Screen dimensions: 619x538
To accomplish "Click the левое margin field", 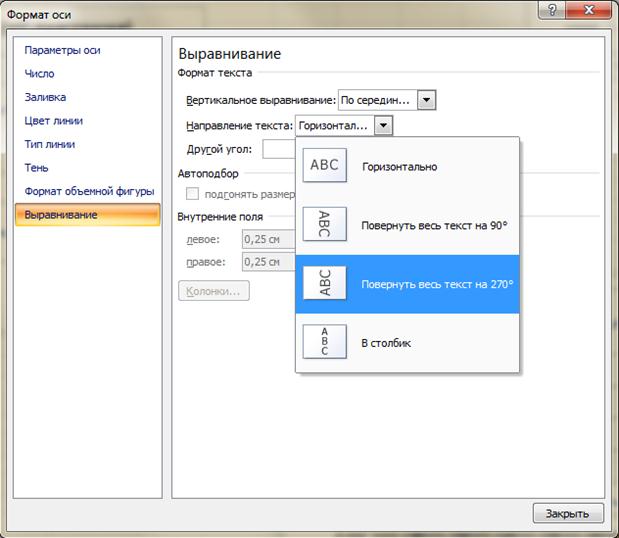I will coord(268,239).
